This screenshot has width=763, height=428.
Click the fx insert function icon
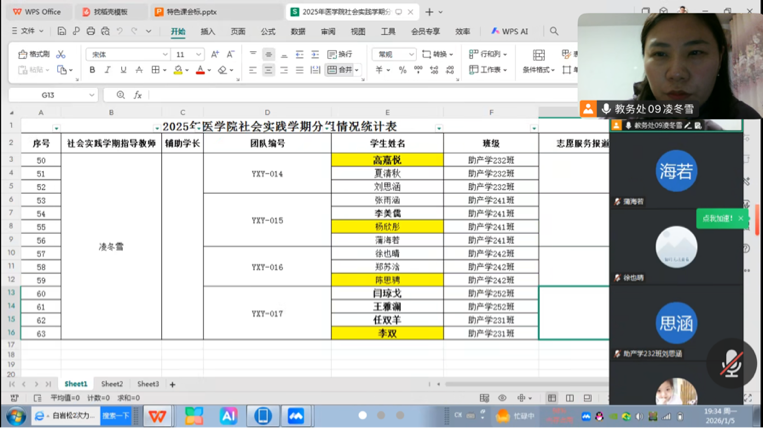pos(138,95)
